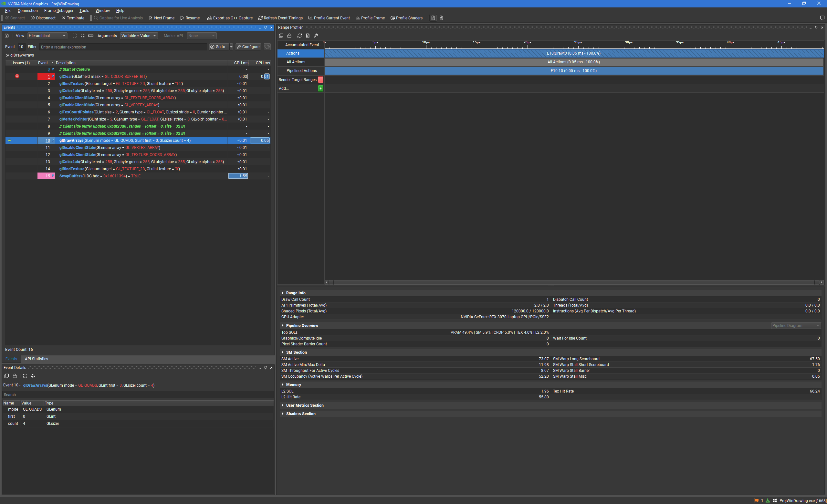The width and height of the screenshot is (827, 504).
Task: Click the Filter regular expression field
Action: tap(123, 47)
